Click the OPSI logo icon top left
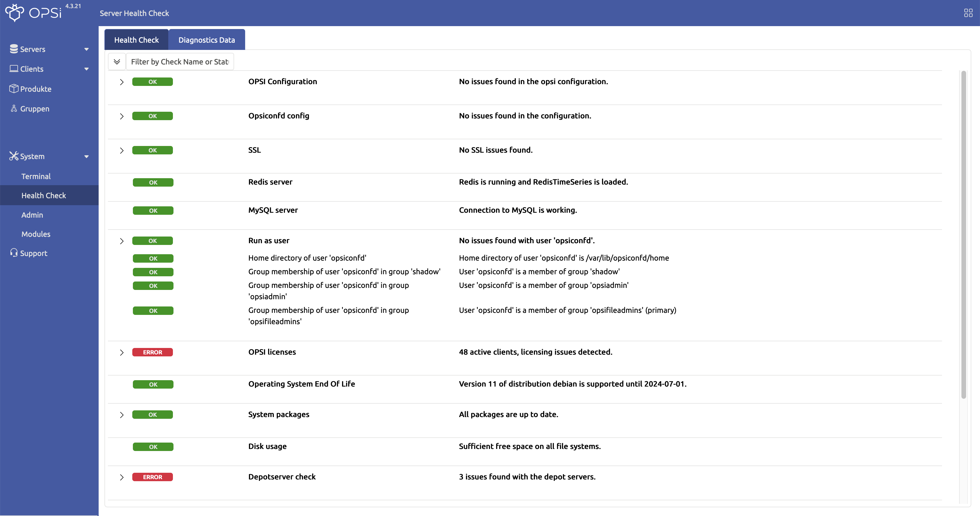Viewport: 980px width, 516px height. tap(14, 13)
